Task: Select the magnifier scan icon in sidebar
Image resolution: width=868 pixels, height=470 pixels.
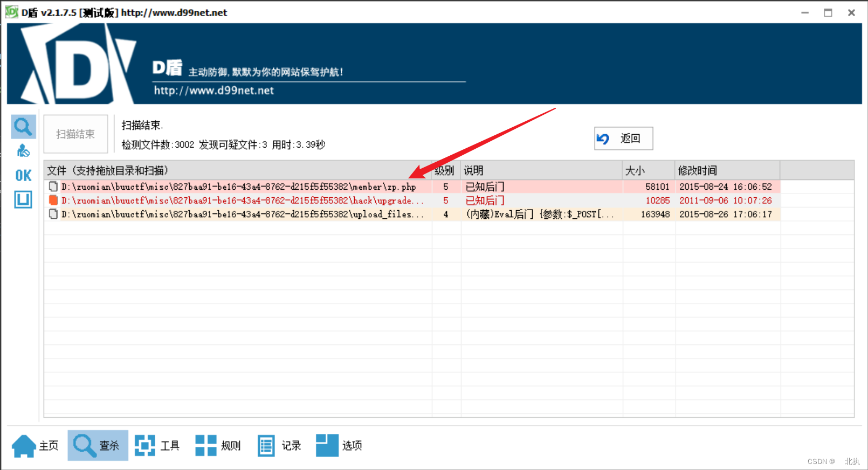Action: tap(23, 127)
